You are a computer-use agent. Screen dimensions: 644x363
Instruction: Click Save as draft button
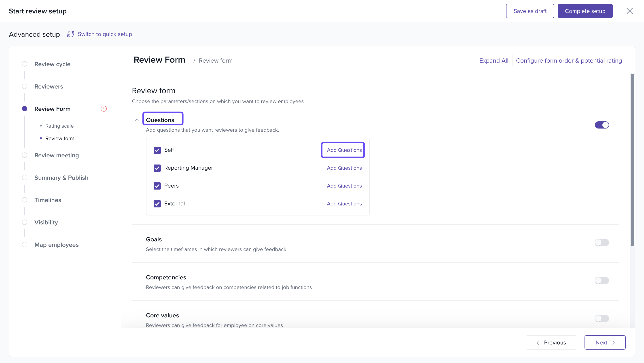[530, 11]
